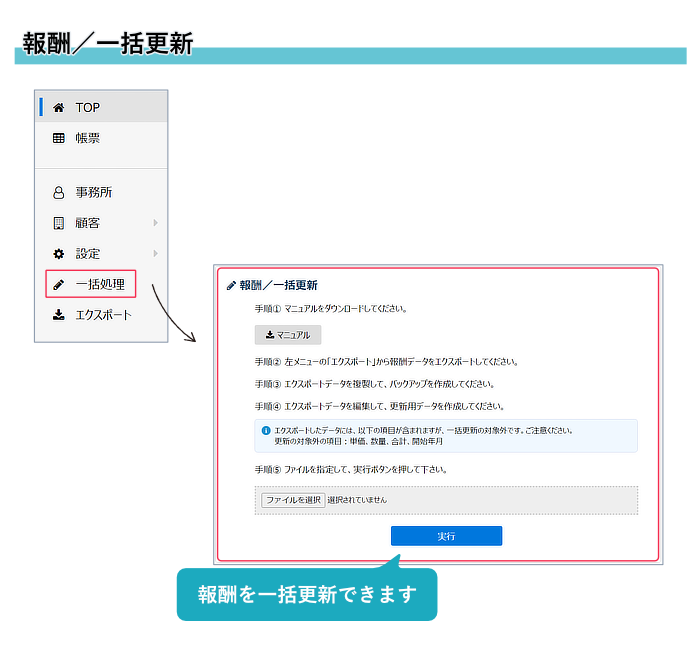Expand the 設定 submenu arrow

click(155, 254)
